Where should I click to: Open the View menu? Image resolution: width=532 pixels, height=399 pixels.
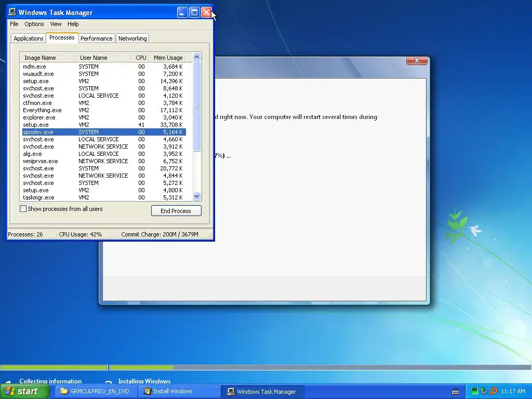(56, 24)
